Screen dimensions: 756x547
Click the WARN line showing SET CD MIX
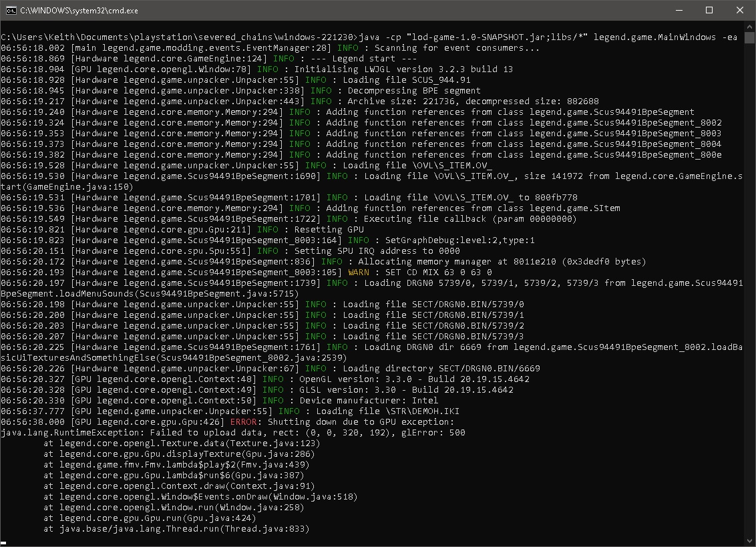click(x=267, y=272)
